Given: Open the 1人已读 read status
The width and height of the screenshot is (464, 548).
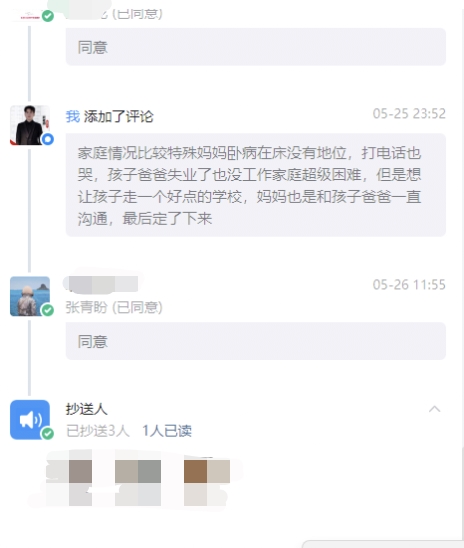Looking at the screenshot, I should click(x=167, y=431).
